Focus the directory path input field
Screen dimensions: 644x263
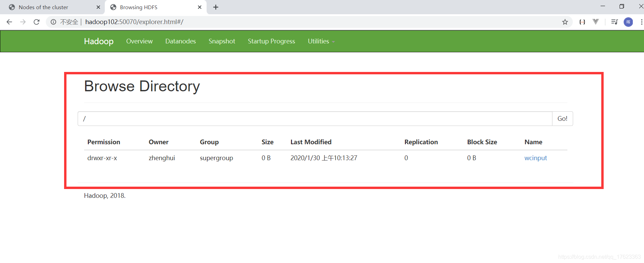click(x=315, y=119)
